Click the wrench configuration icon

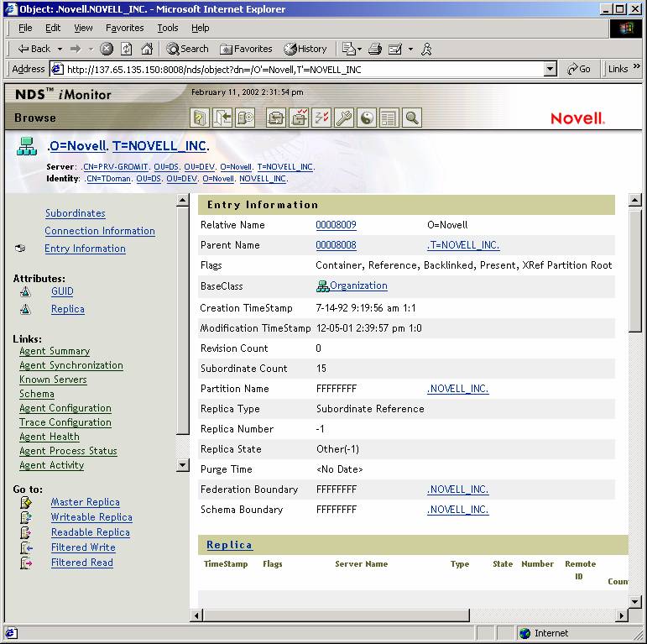(x=344, y=118)
